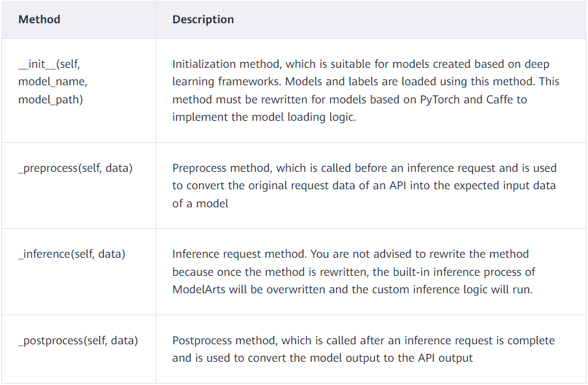Click the word ModelArts in the description
The image size is (588, 385).
point(199,289)
